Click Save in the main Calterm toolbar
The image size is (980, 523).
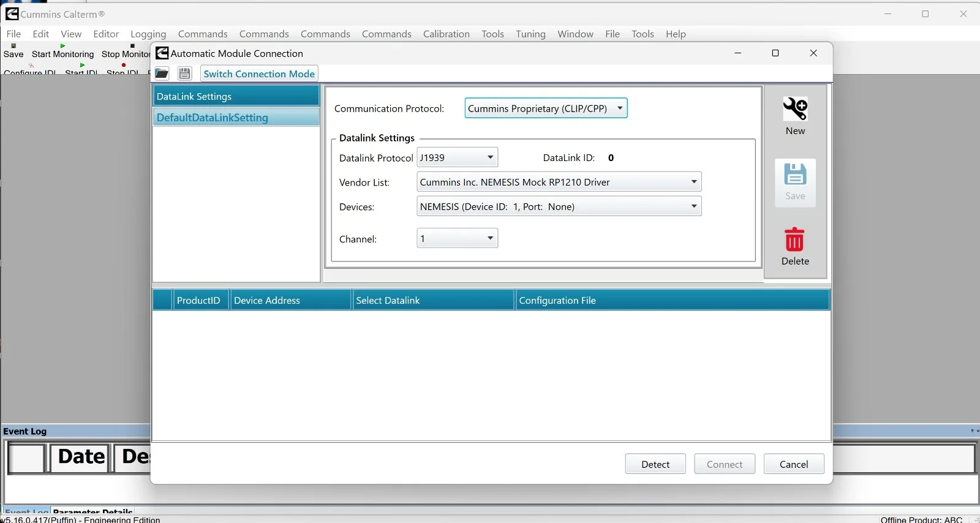pyautogui.click(x=13, y=51)
